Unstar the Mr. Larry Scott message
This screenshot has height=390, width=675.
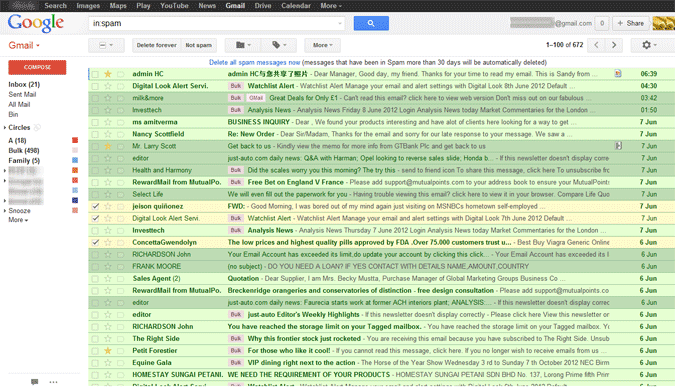pyautogui.click(x=108, y=146)
